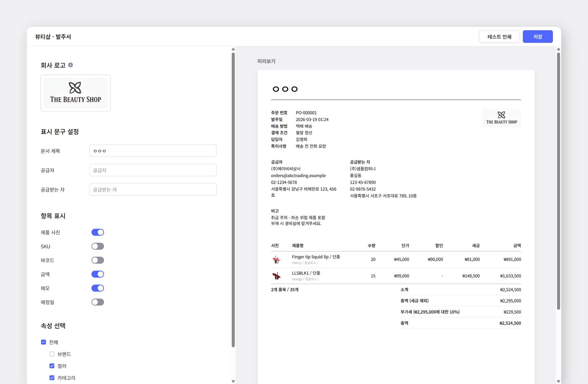Click the LLSBLK1 product photo thumbnail
The image size is (588, 384).
click(276, 276)
